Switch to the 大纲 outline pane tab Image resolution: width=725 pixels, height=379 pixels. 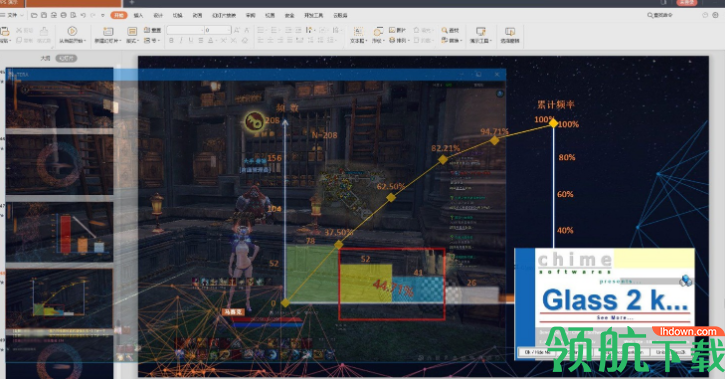45,58
